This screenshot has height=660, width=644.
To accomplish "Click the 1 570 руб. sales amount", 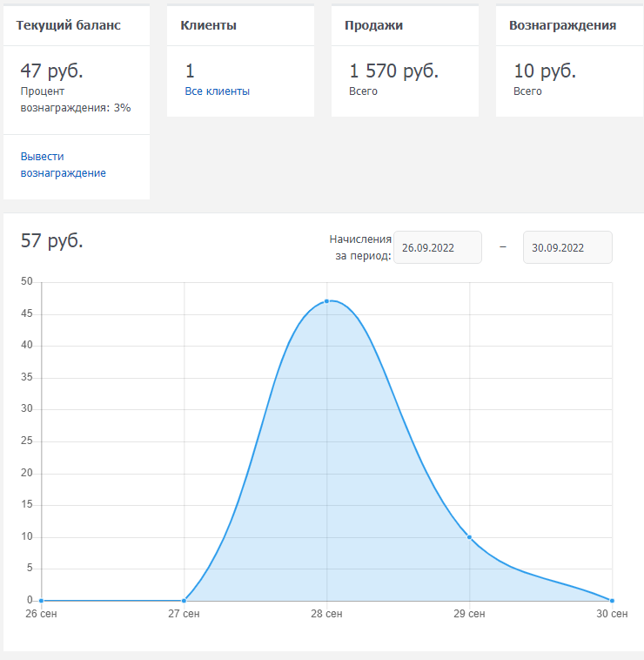I will coord(393,71).
